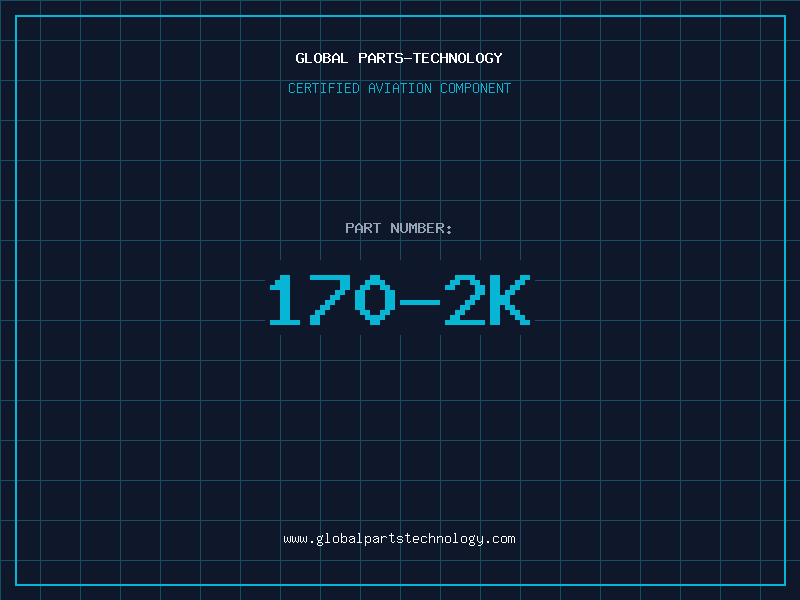Select the part number 170-2K
800x600 pixels.
tap(400, 299)
